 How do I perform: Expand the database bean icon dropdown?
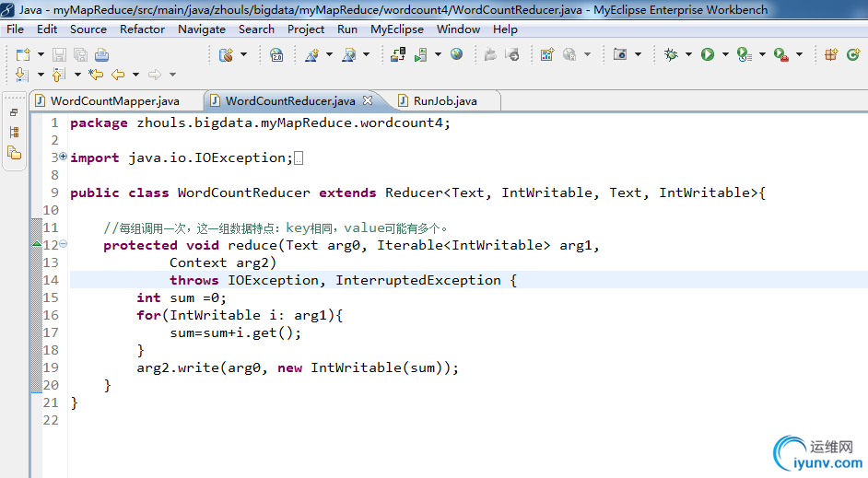pyautogui.click(x=243, y=54)
